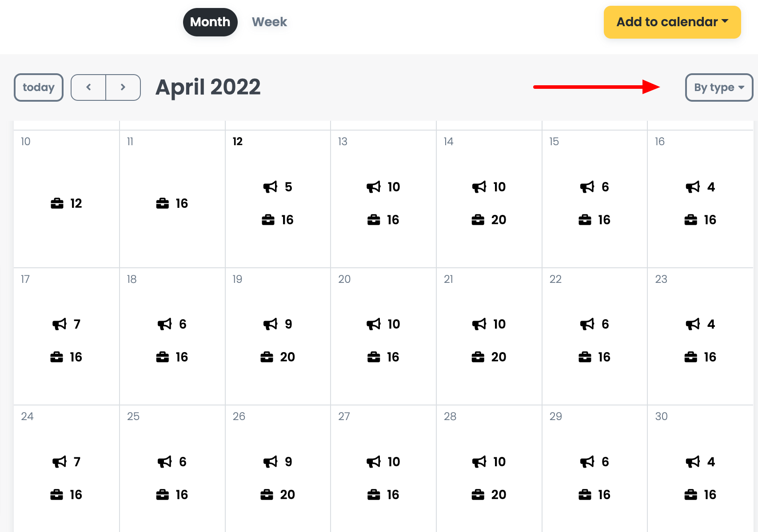The height and width of the screenshot is (532, 758).
Task: Switch to the Week view tab
Action: [269, 22]
